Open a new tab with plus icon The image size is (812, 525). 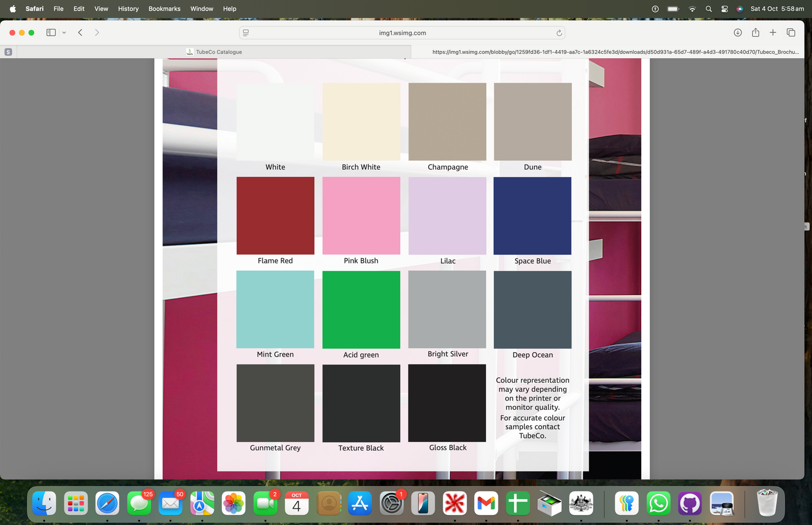773,33
